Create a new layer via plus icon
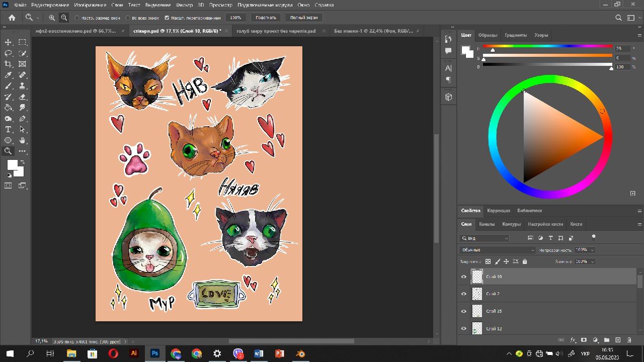This screenshot has height=362, width=644. (618, 340)
